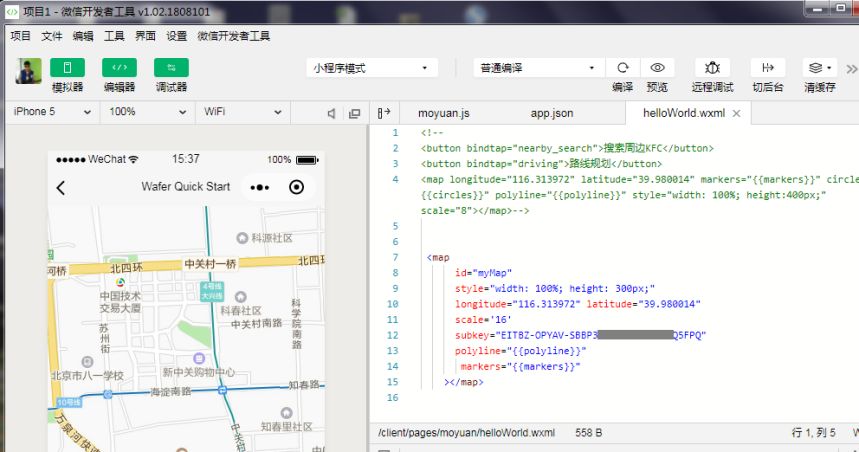This screenshot has width=859, height=452.
Task: Close the helloWorld.wxml tab
Action: tap(737, 113)
